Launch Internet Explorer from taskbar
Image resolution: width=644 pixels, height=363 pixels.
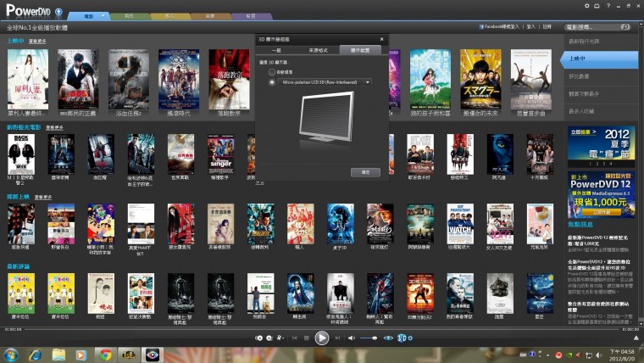35,355
